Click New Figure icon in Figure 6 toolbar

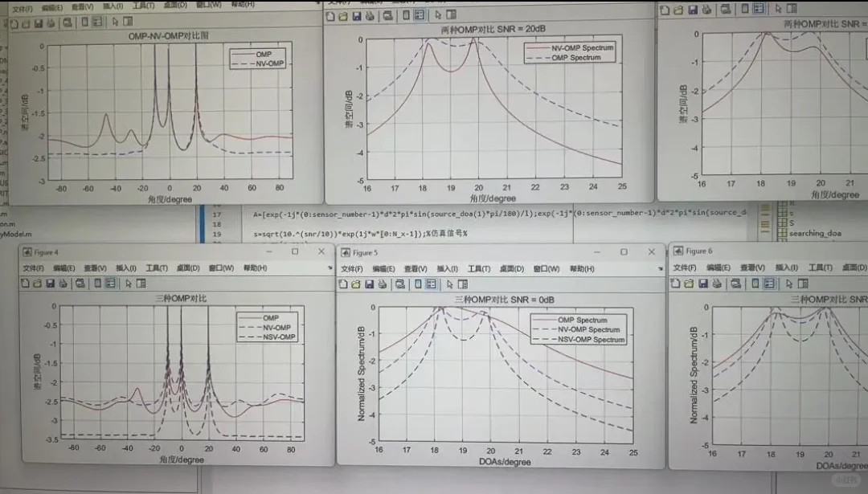pos(675,284)
